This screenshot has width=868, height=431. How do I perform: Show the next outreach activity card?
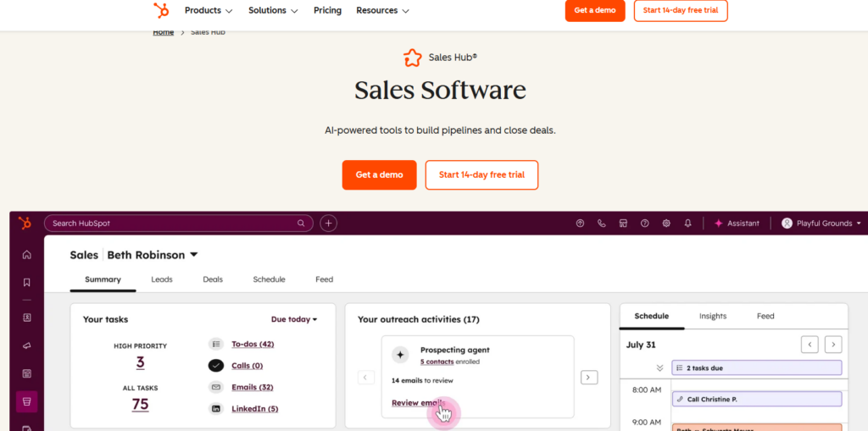pyautogui.click(x=589, y=378)
